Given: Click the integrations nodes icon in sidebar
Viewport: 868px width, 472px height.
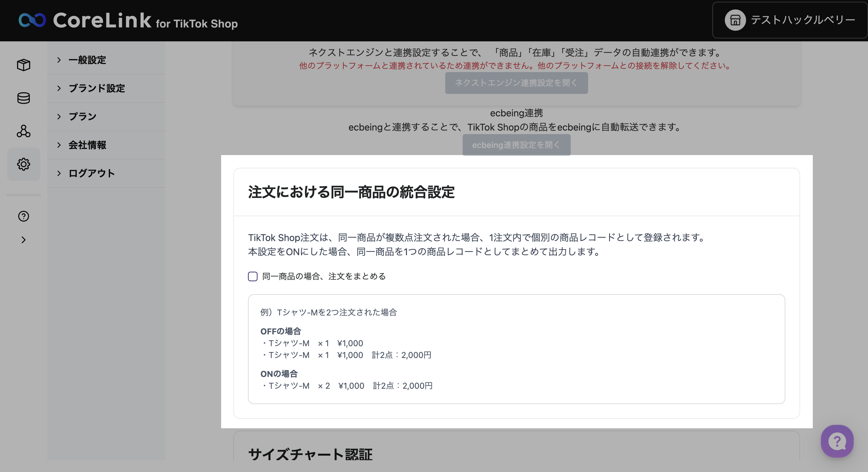Looking at the screenshot, I should point(24,131).
